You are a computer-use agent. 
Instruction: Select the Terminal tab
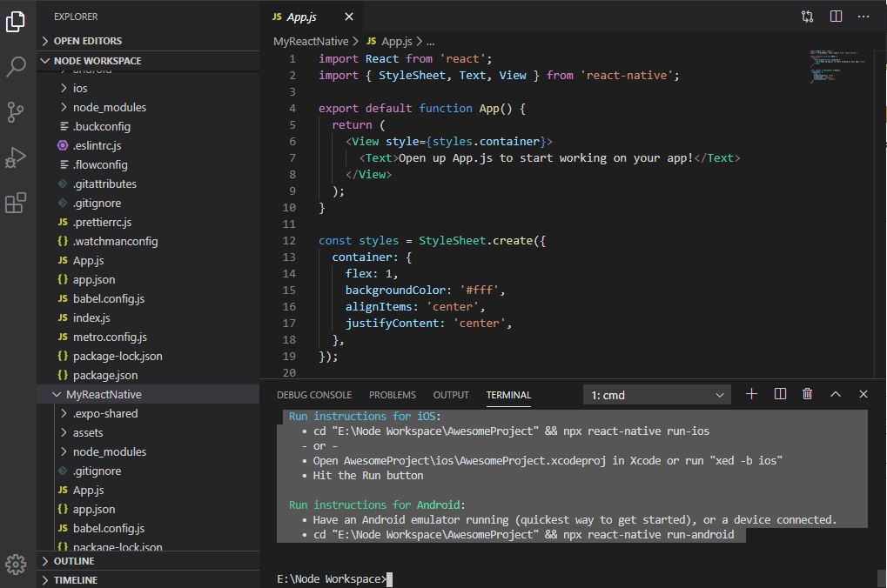[508, 395]
